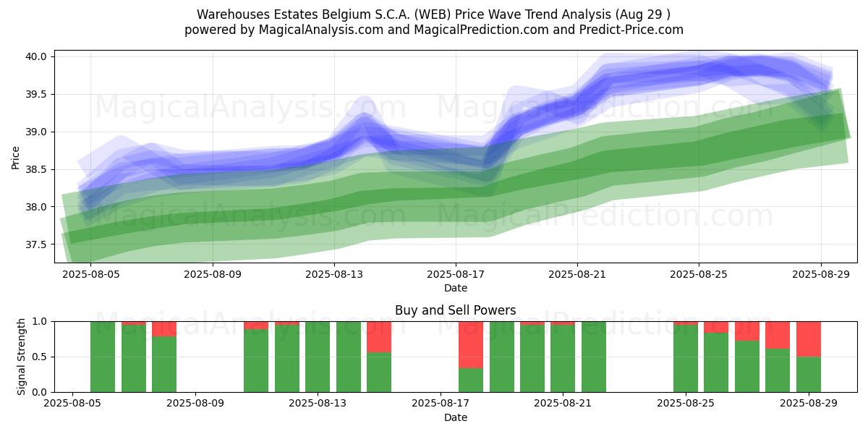Click the 2025-08-29 date tick on bar chart

point(809,404)
